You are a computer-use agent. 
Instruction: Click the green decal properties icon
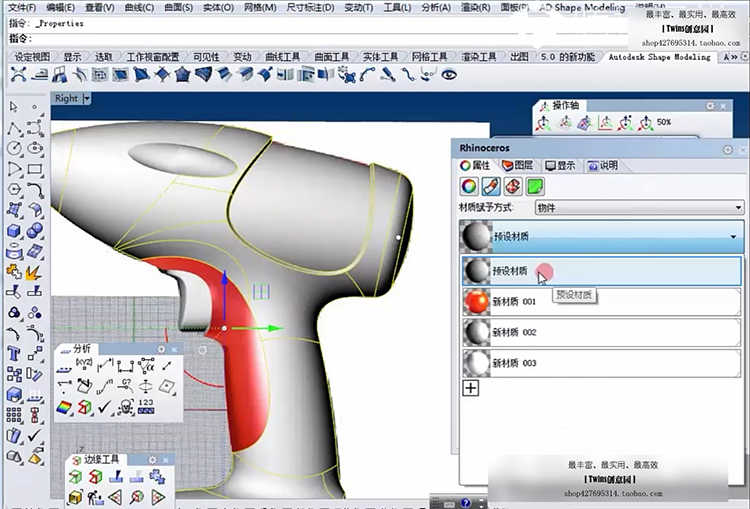535,186
